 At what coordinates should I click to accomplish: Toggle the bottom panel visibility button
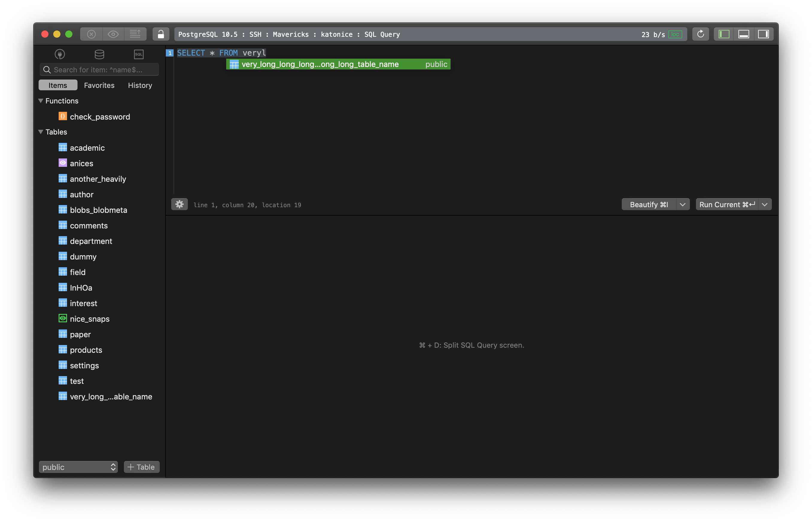[x=744, y=34]
